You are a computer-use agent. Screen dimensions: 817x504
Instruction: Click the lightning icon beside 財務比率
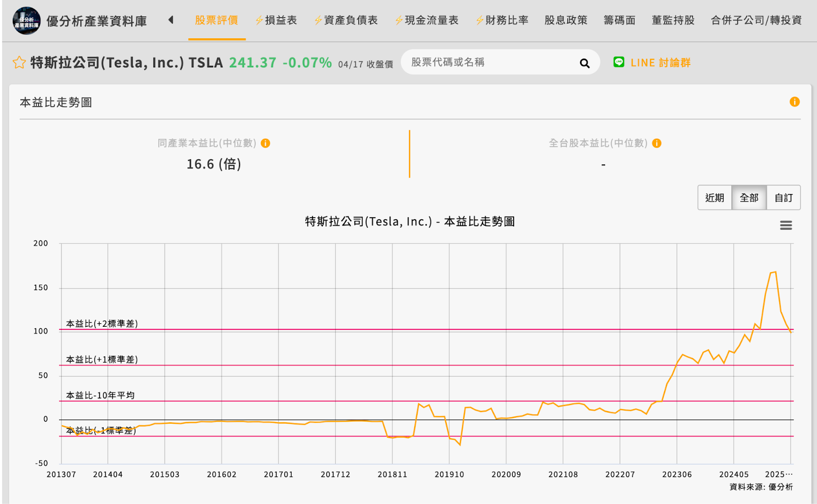point(478,20)
